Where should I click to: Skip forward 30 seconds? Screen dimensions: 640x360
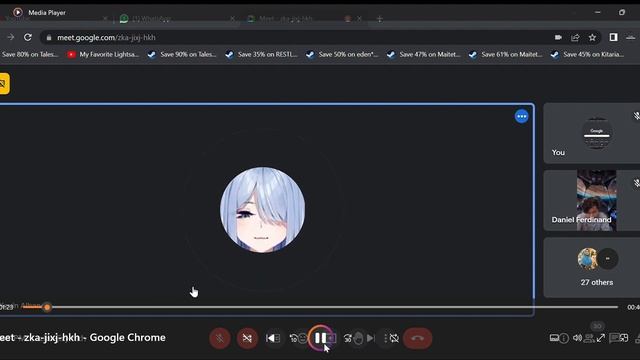click(347, 338)
